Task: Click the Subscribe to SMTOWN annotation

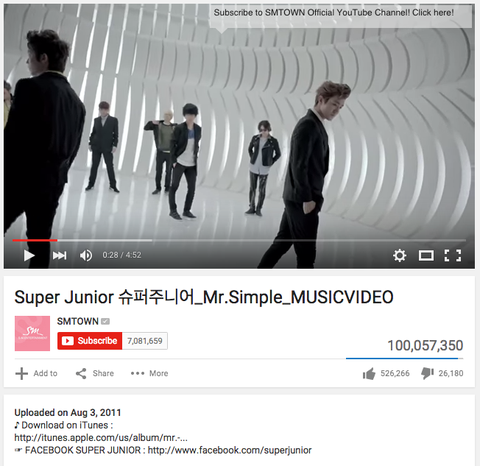Action: pyautogui.click(x=334, y=13)
